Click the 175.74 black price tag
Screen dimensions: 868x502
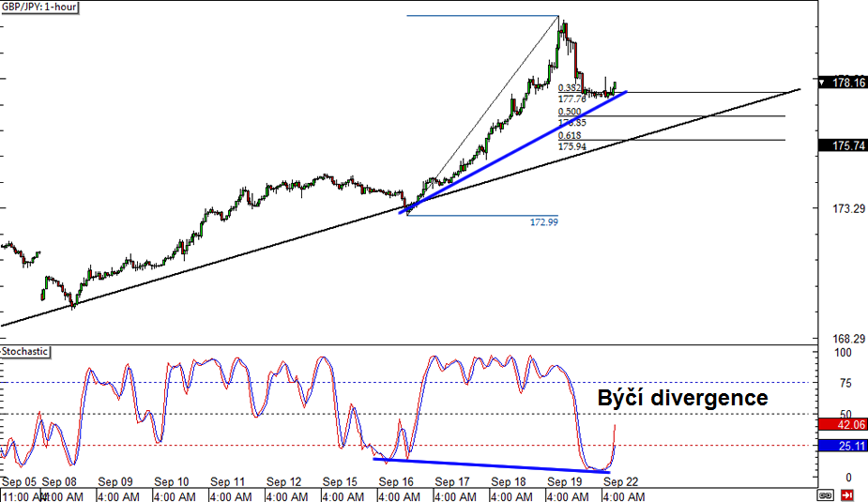coord(843,145)
